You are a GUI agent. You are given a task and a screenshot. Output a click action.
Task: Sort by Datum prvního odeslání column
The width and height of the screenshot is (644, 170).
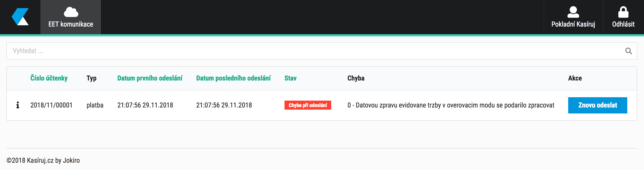[150, 78]
